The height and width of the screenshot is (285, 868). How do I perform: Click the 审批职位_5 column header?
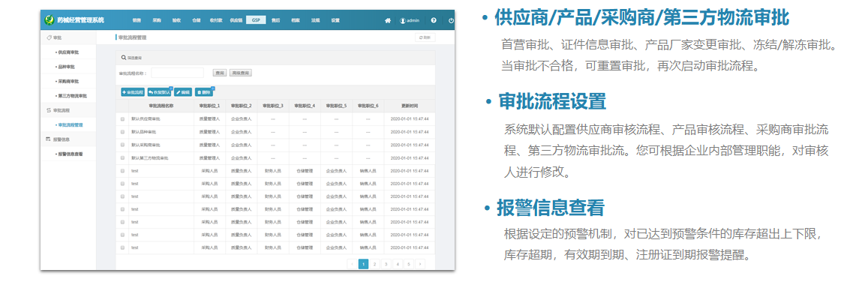336,105
